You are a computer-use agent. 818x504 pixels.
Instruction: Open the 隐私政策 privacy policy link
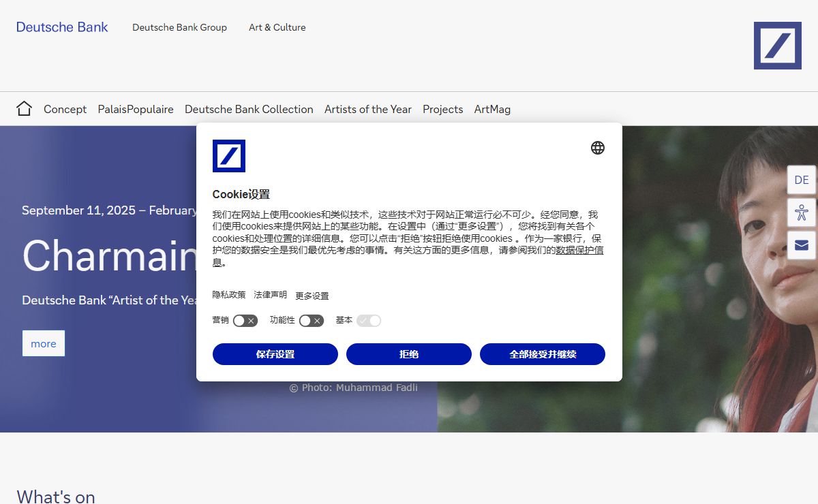pos(229,295)
